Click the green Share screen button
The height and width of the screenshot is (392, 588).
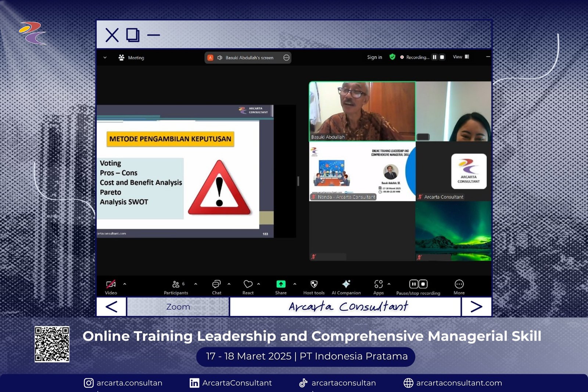tap(281, 287)
